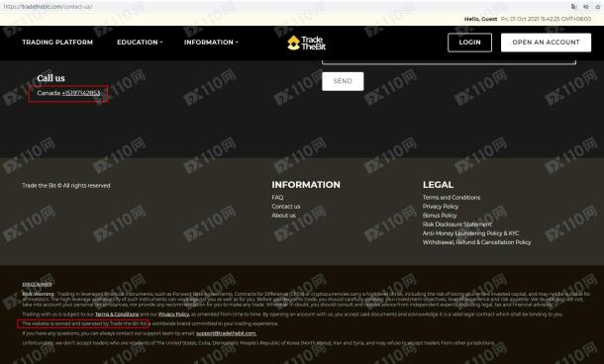Open Privacy Policy legal footer link
The height and width of the screenshot is (364, 604).
(x=441, y=207)
